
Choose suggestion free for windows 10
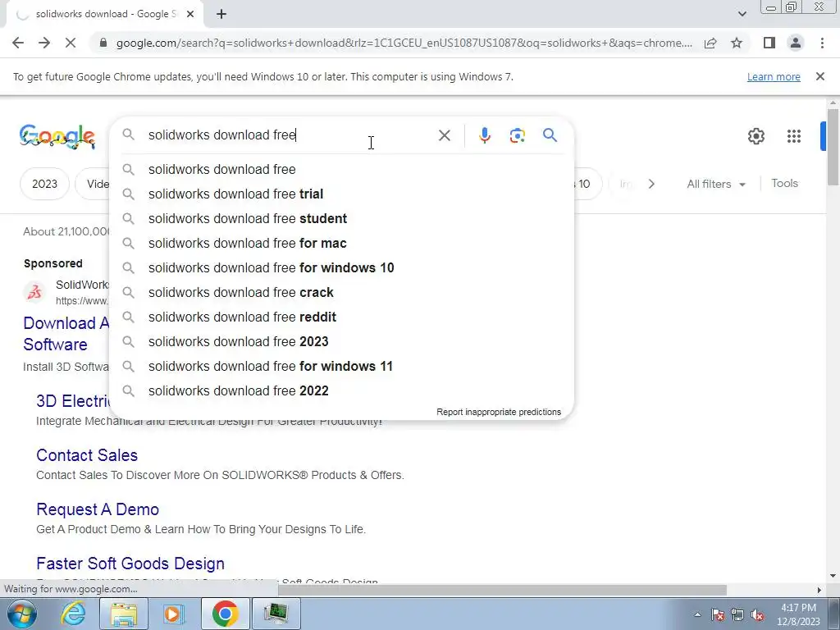[x=342, y=268]
